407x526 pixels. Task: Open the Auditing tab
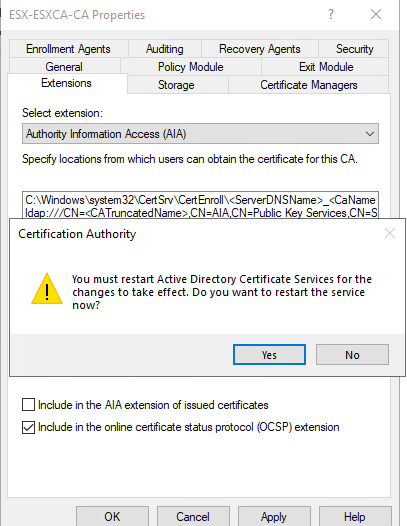[165, 49]
